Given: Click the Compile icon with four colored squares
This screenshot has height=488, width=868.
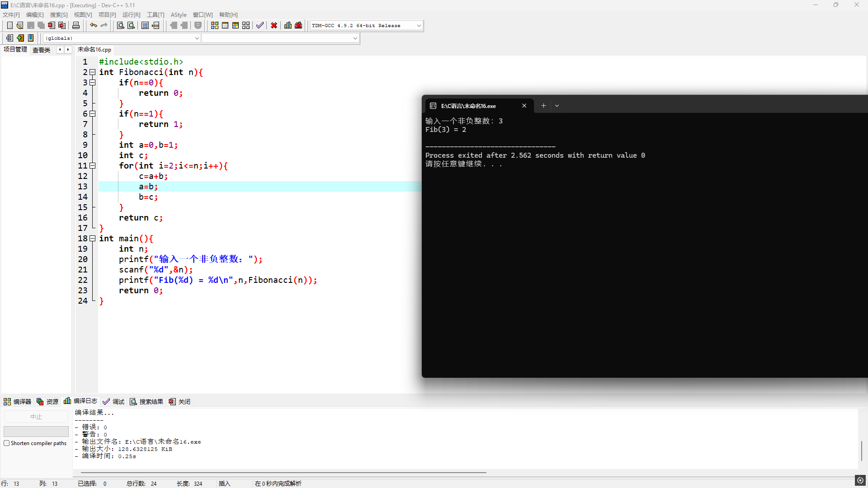Looking at the screenshot, I should (x=215, y=26).
